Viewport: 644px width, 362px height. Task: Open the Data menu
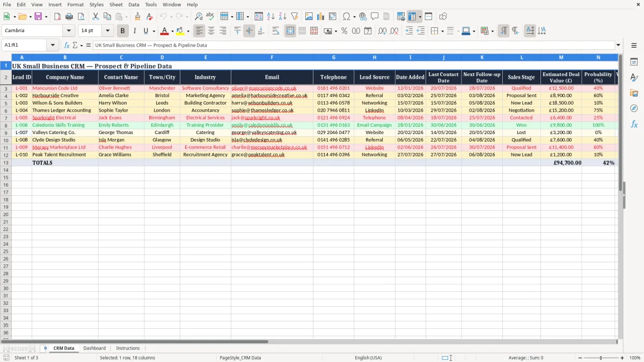pyautogui.click(x=134, y=4)
